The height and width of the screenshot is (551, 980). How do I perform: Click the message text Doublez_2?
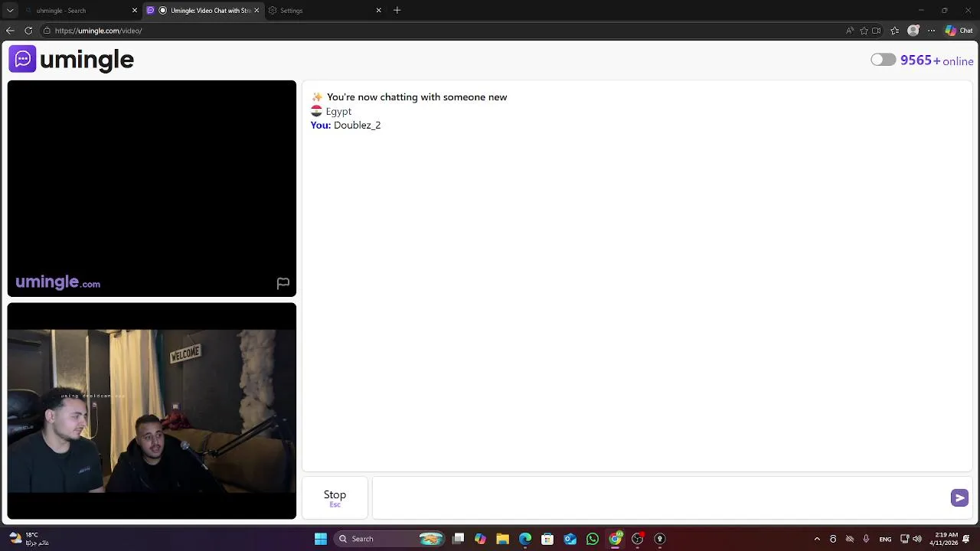coord(357,125)
